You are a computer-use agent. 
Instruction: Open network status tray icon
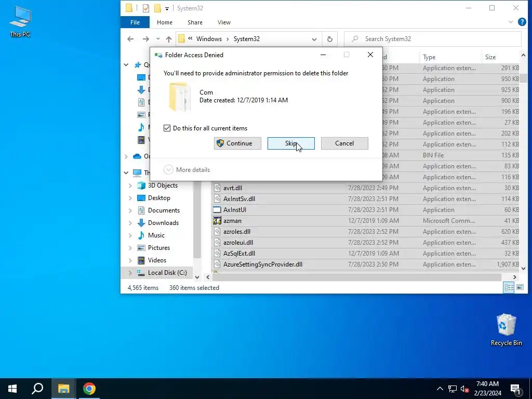[x=453, y=389]
